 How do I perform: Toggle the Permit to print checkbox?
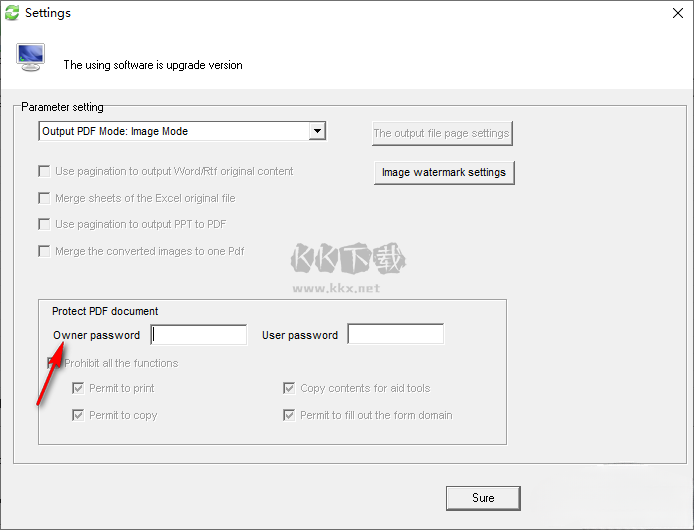pyautogui.click(x=78, y=388)
